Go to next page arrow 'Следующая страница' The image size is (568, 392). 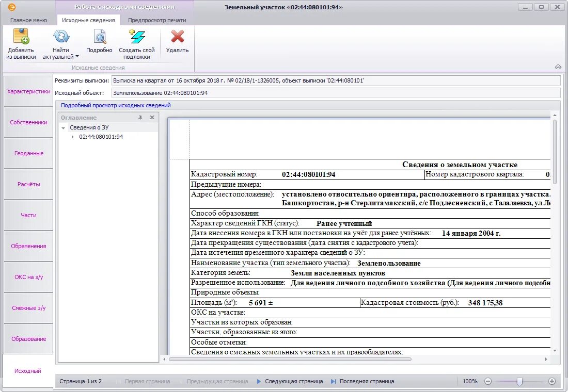tap(290, 381)
